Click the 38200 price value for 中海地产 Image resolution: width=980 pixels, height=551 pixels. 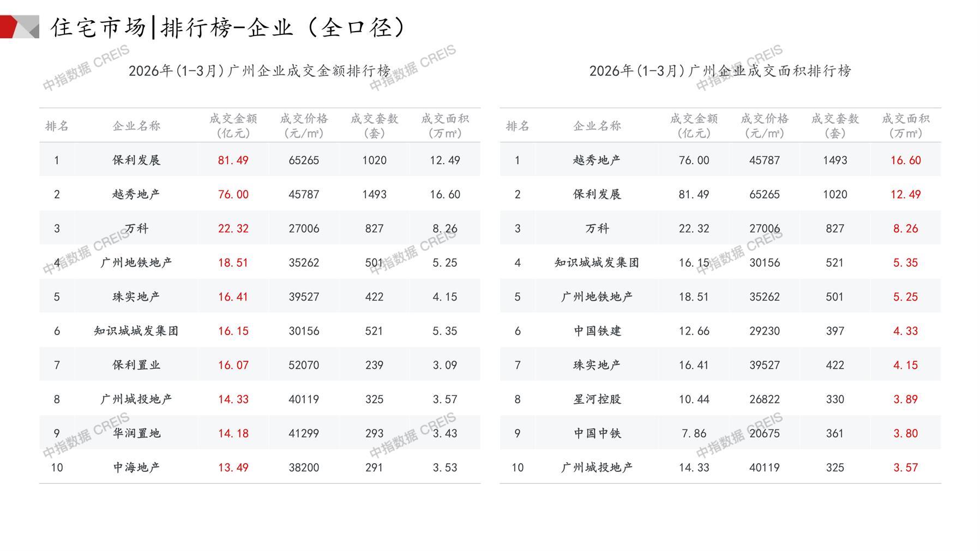tap(304, 468)
